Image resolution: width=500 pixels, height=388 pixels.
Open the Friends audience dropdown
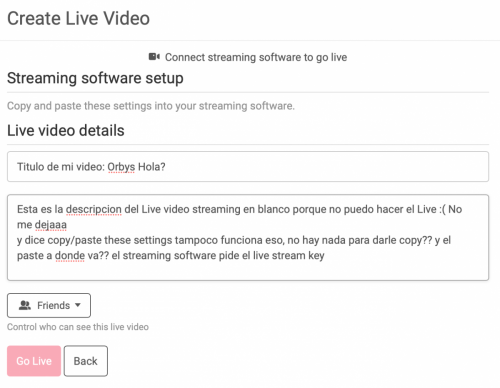(x=49, y=305)
